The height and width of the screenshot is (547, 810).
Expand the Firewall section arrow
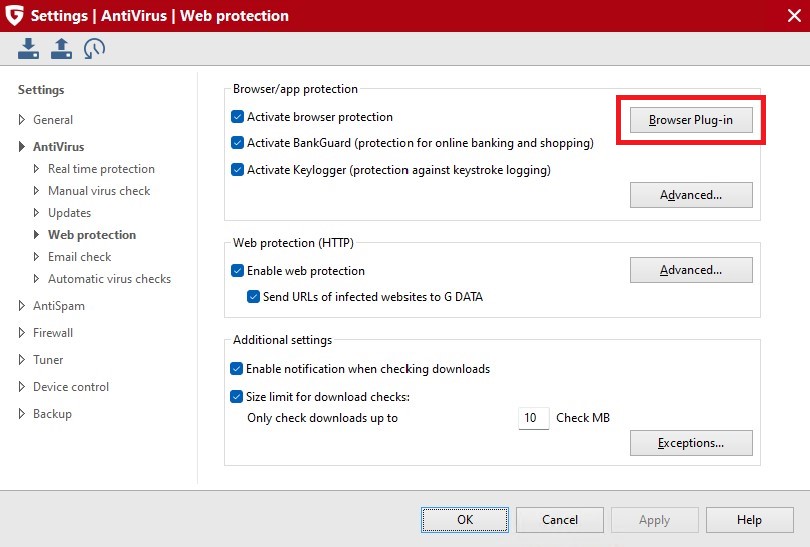[22, 333]
